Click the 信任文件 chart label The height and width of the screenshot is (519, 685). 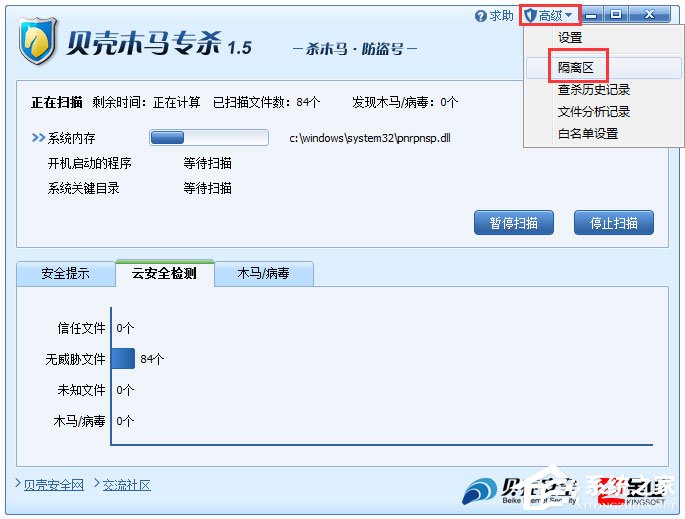click(81, 328)
